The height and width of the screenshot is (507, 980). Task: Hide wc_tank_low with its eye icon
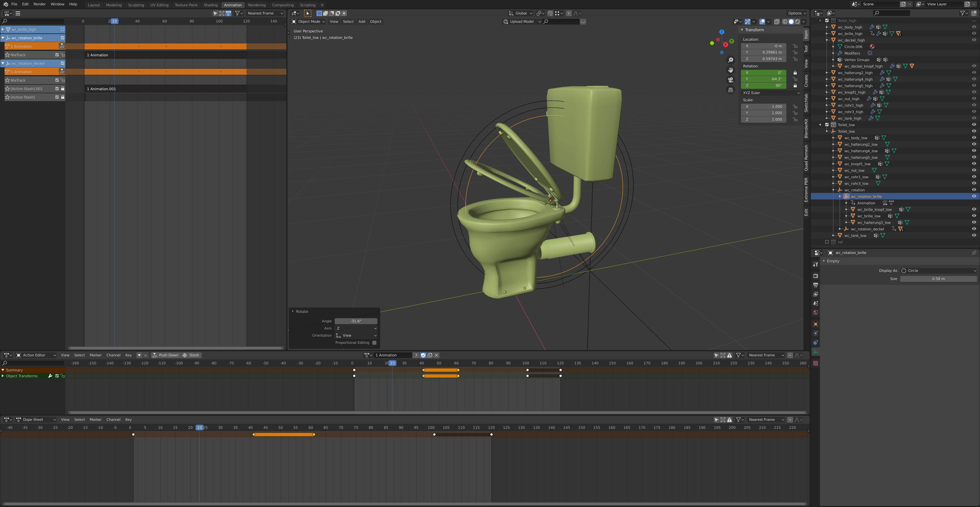coord(974,235)
